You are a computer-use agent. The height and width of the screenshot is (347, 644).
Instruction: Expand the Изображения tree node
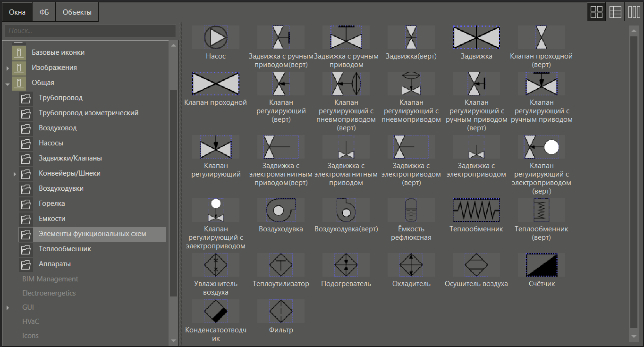pyautogui.click(x=7, y=68)
